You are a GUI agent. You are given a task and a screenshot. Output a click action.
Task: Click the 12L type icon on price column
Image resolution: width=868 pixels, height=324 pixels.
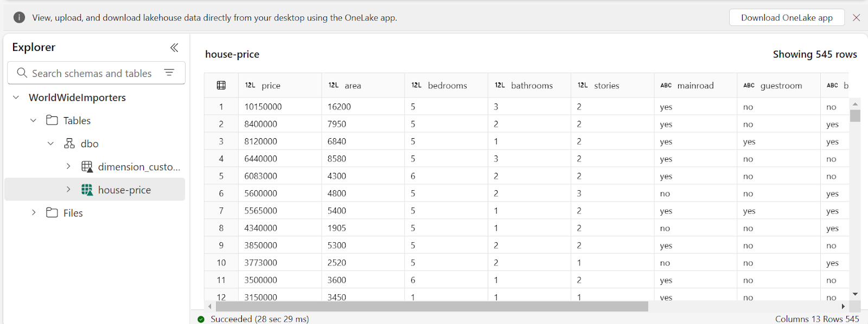[x=250, y=85]
